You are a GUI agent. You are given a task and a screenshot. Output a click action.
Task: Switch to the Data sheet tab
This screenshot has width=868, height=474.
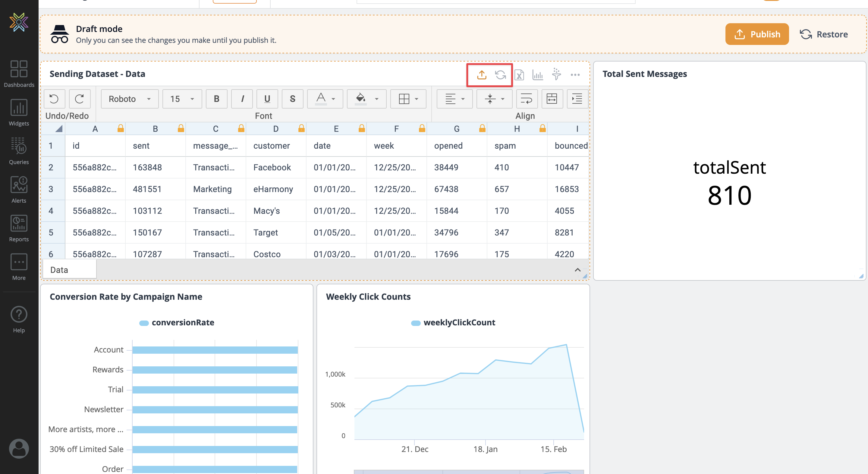pos(59,269)
